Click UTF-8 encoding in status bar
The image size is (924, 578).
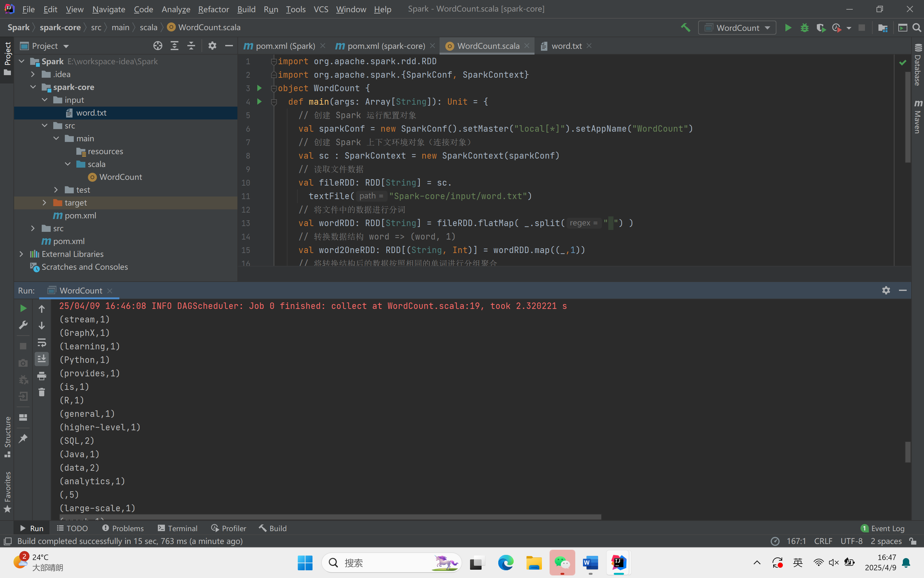click(851, 541)
